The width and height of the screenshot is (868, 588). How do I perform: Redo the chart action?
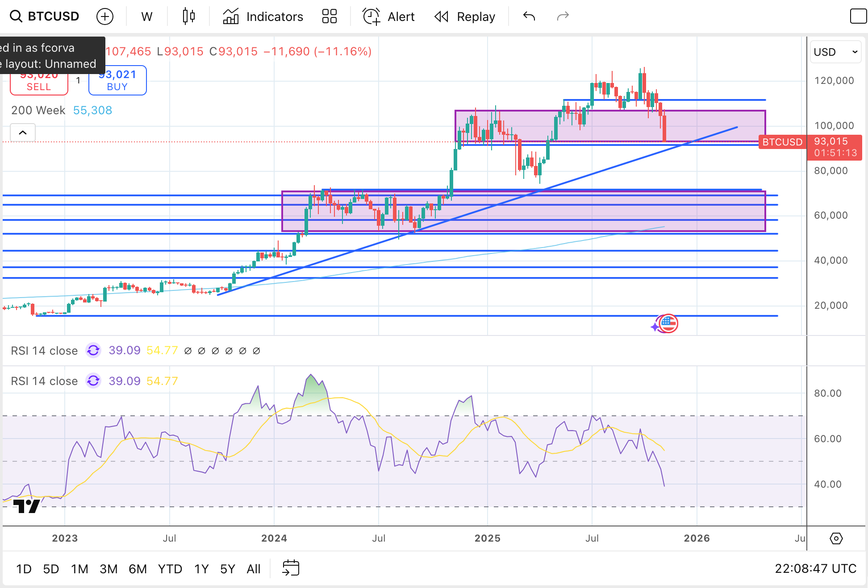click(x=563, y=17)
